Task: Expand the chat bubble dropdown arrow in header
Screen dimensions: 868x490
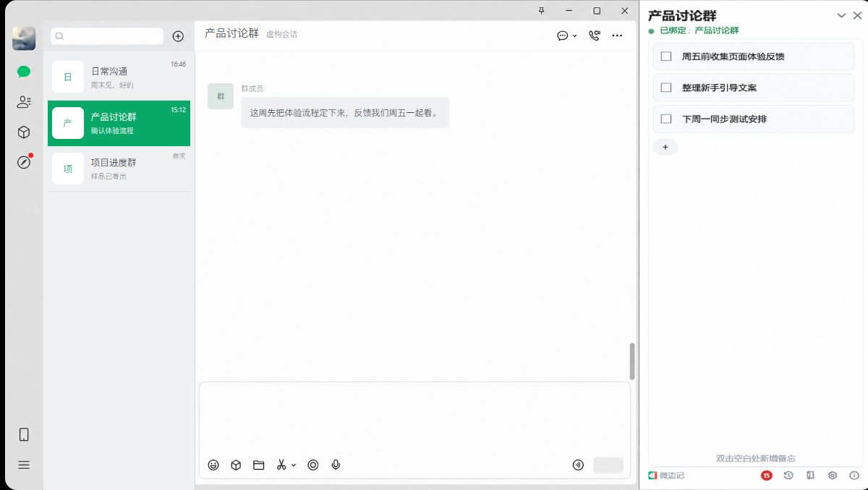Action: point(575,35)
